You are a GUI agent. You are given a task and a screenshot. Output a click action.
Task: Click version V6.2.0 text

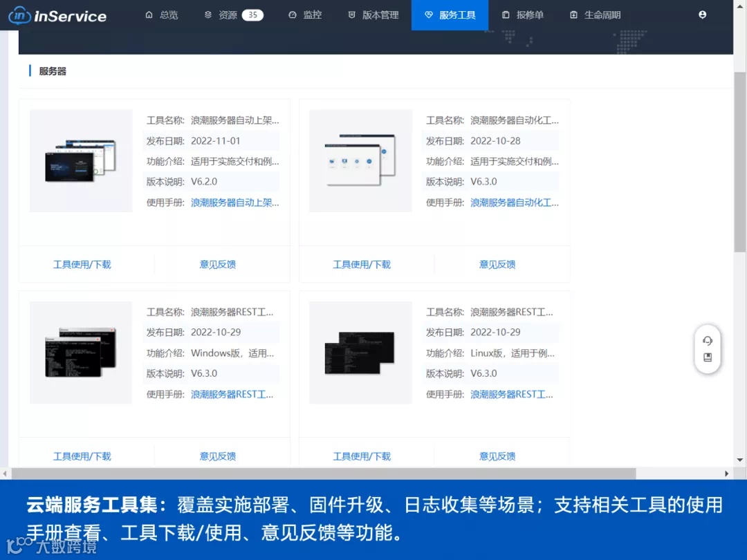[x=204, y=181]
